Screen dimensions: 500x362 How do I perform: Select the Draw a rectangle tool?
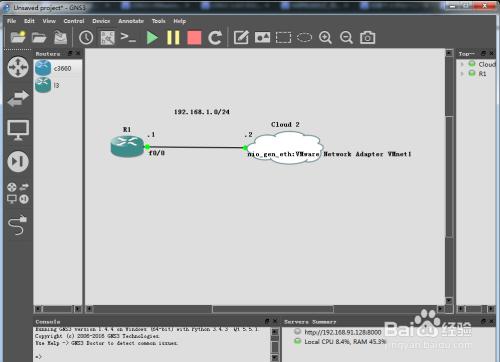[x=283, y=37]
